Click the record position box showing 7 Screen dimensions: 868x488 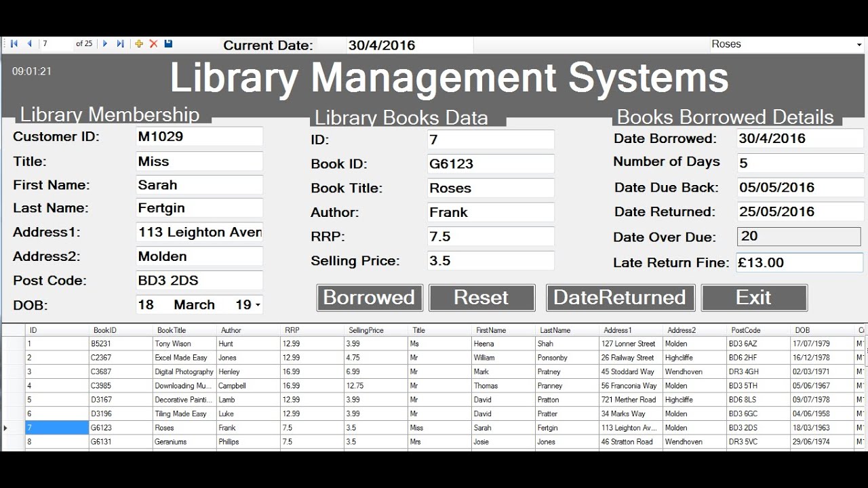(56, 44)
